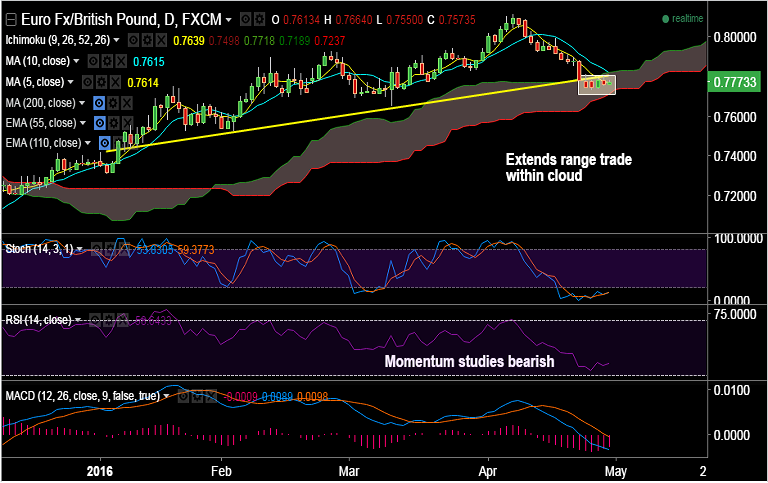Expand Ichimoku (9, 26, 52, 26) dropdown arrow
Viewport: 768px width, 483px height.
click(x=117, y=40)
